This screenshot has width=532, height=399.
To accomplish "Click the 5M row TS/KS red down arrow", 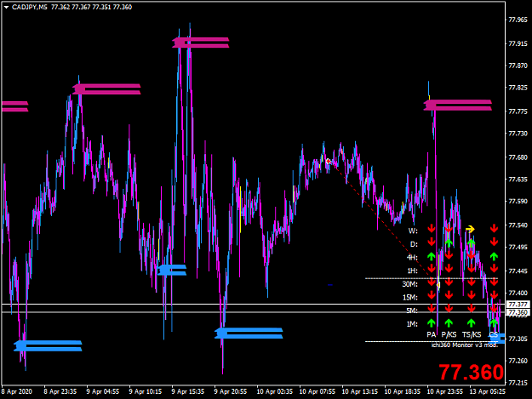I will (x=472, y=309).
